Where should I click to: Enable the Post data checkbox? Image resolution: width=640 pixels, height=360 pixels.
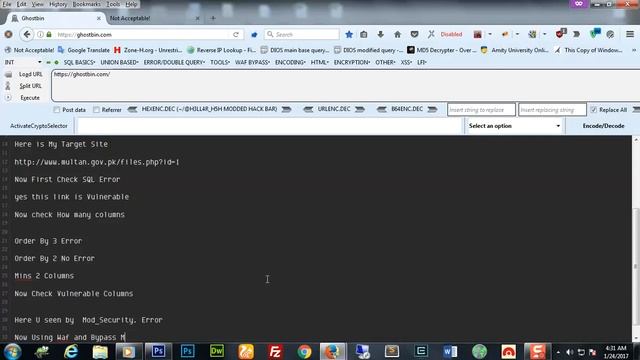tap(57, 110)
